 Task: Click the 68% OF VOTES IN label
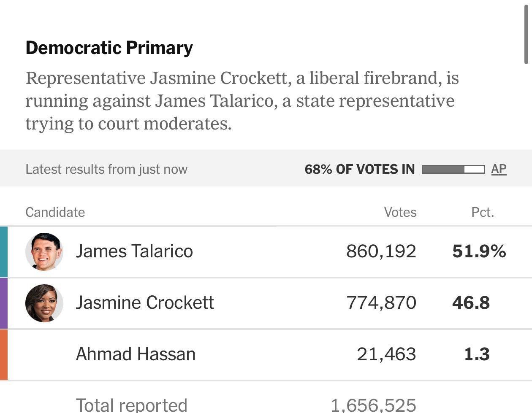[x=360, y=169]
